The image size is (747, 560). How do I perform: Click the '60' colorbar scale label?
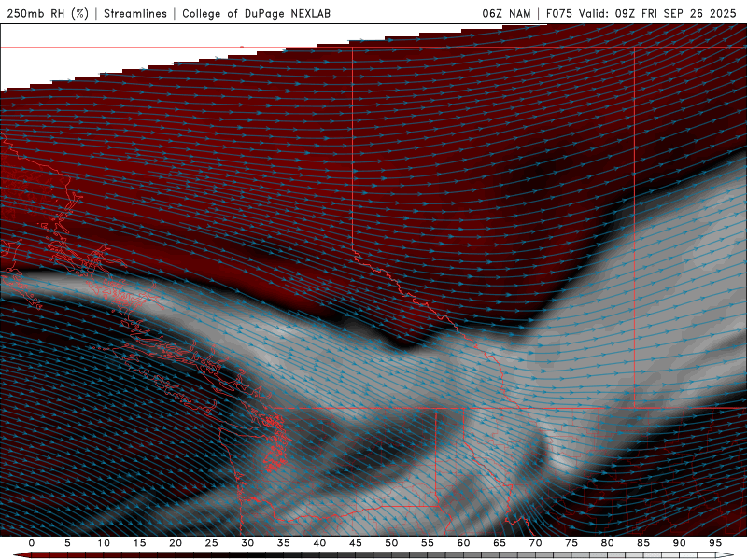(x=463, y=543)
